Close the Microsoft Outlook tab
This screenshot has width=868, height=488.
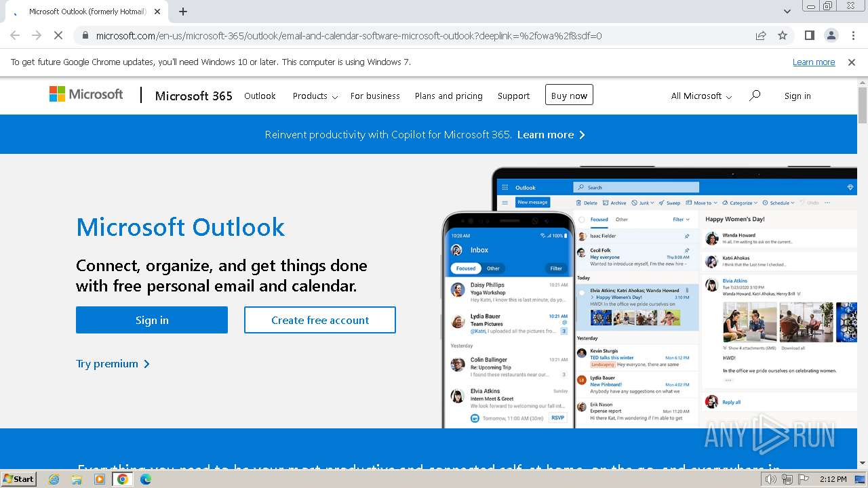point(157,12)
